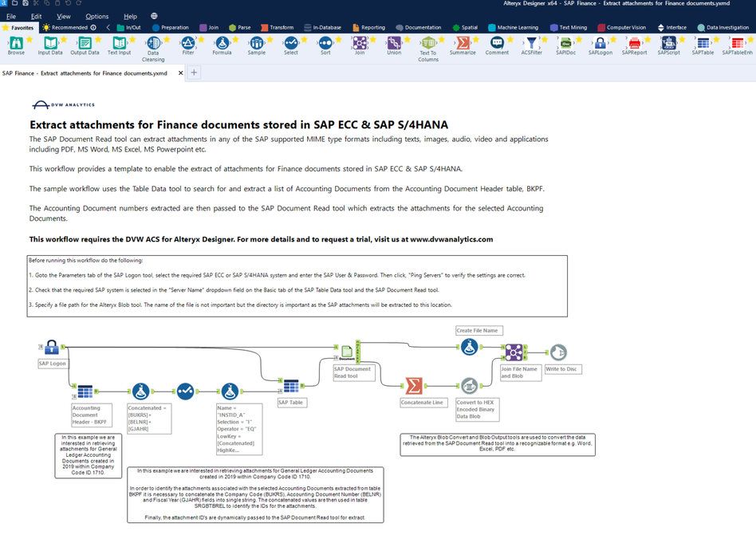Pick the Input Data tool
This screenshot has width=756, height=535.
[x=50, y=43]
